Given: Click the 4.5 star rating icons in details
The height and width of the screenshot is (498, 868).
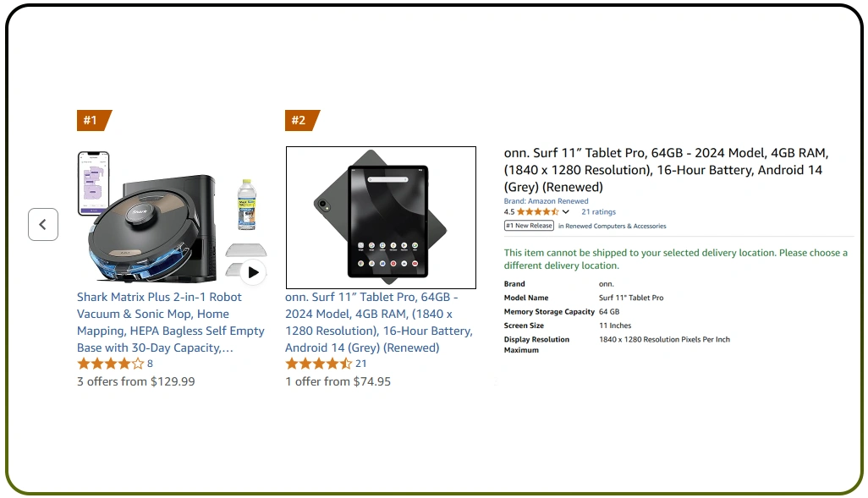Looking at the screenshot, I should [x=537, y=212].
